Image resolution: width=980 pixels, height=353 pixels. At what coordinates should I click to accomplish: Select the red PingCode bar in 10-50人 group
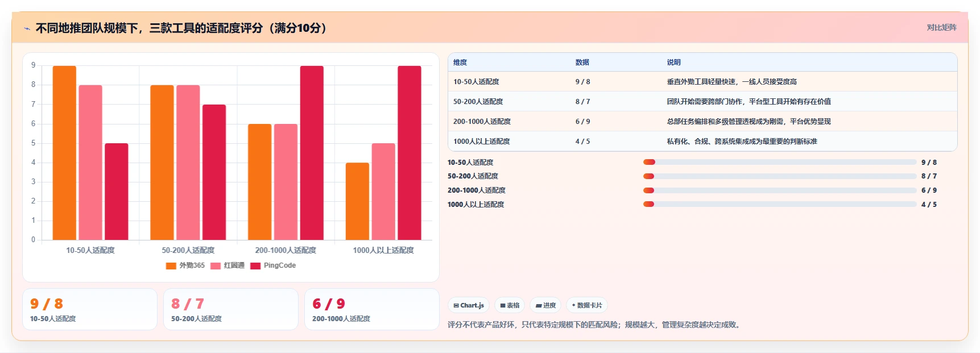tap(117, 192)
